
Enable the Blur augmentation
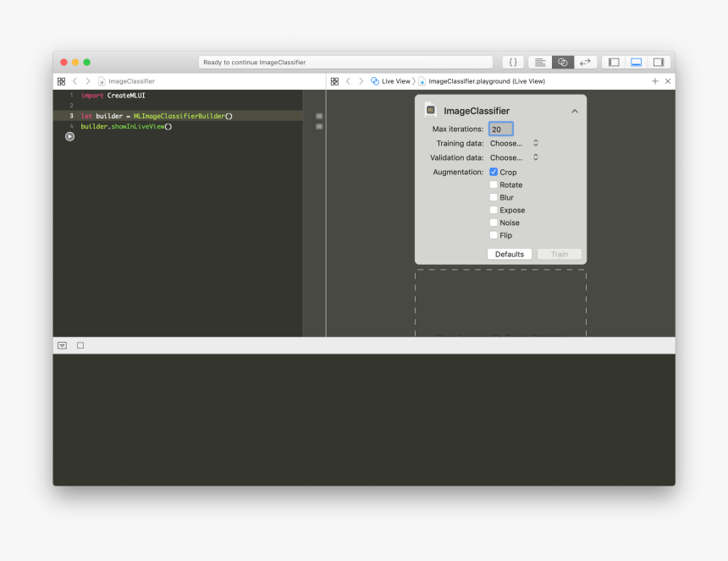(494, 197)
